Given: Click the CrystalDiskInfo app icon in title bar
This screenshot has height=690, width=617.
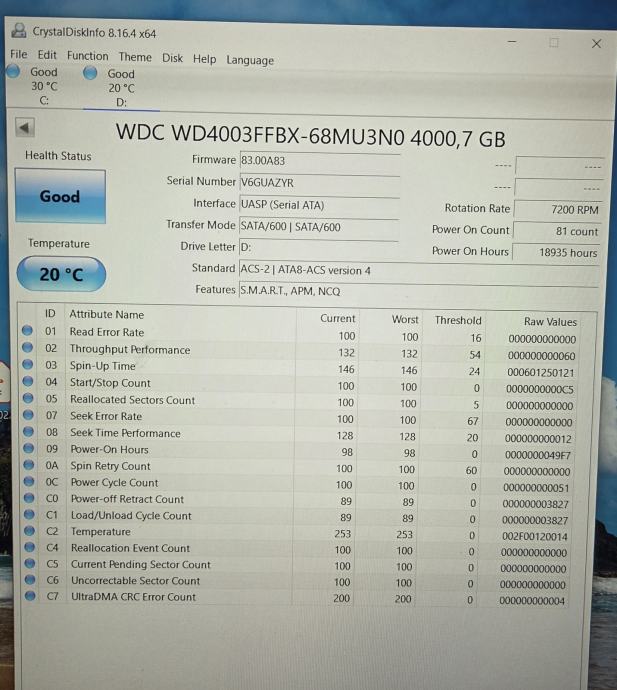Looking at the screenshot, I should point(18,30).
